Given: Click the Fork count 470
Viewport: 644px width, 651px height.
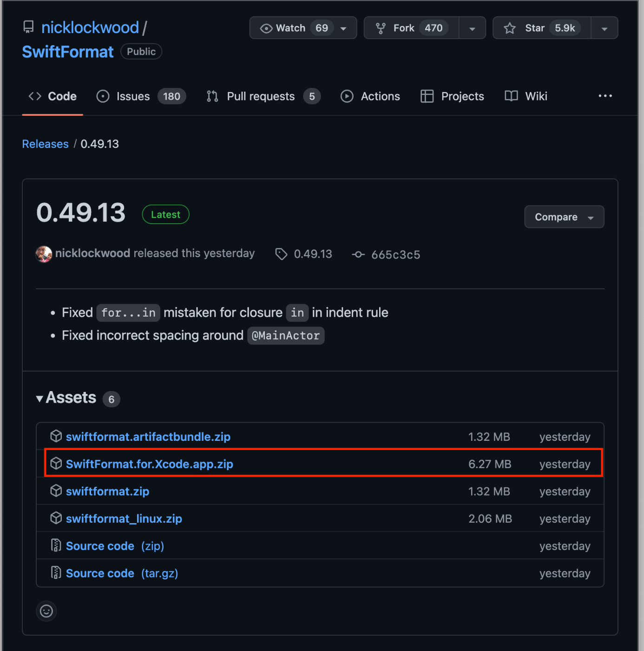Looking at the screenshot, I should (434, 28).
